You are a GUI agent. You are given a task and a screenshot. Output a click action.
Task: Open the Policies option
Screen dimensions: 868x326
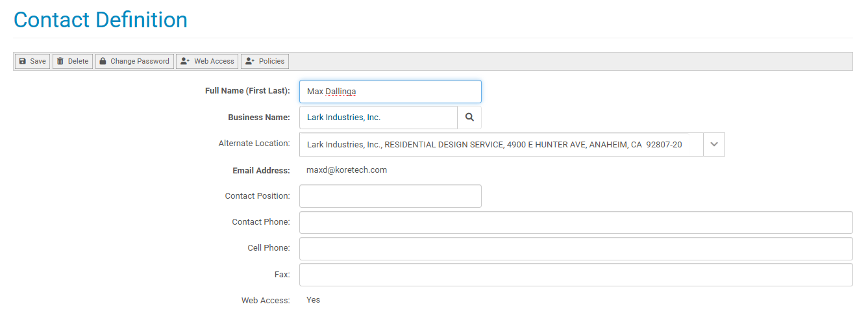click(x=265, y=61)
